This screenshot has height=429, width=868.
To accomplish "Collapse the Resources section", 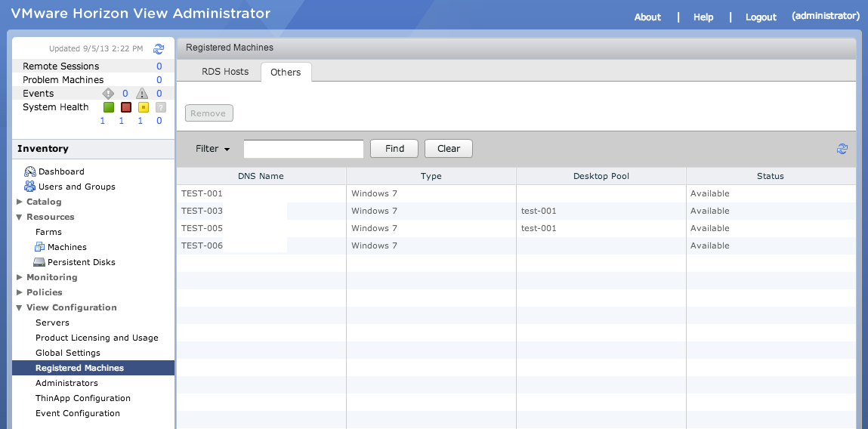I will click(x=20, y=217).
